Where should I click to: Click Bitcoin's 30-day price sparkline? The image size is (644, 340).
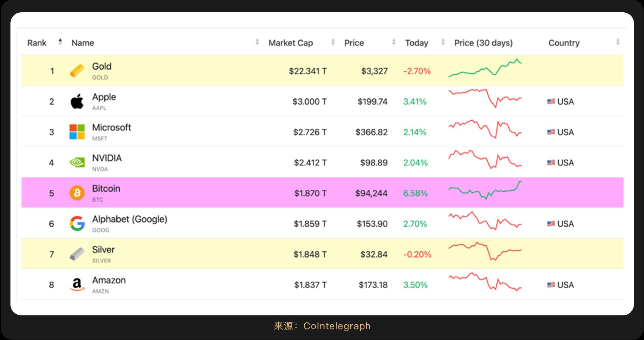(x=485, y=190)
